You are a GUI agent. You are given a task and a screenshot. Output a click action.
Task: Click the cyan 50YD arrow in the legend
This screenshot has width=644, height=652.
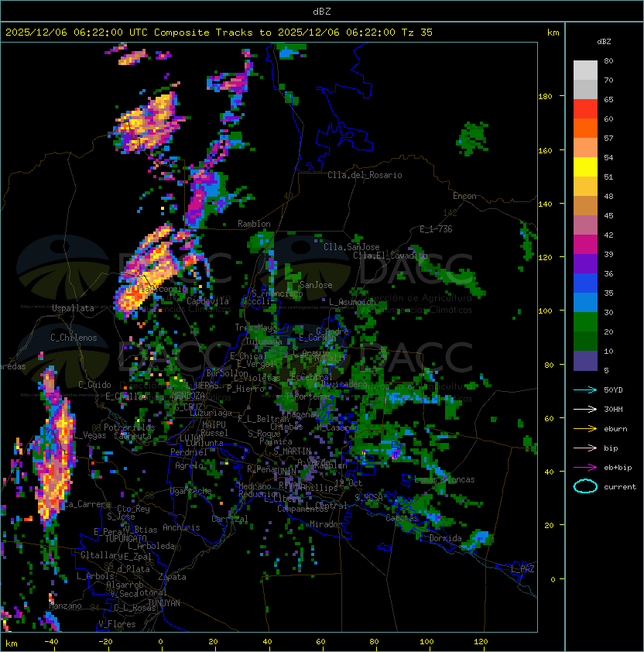point(585,390)
